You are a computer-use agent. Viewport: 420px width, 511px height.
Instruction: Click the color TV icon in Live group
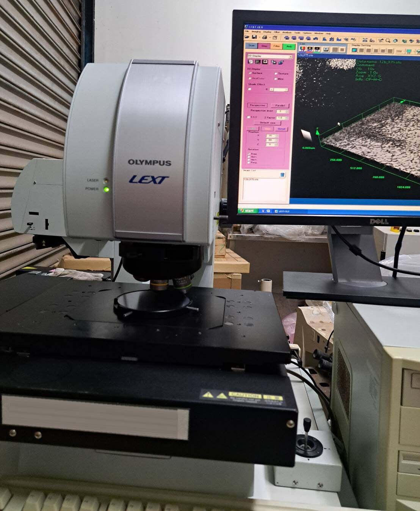(302, 49)
